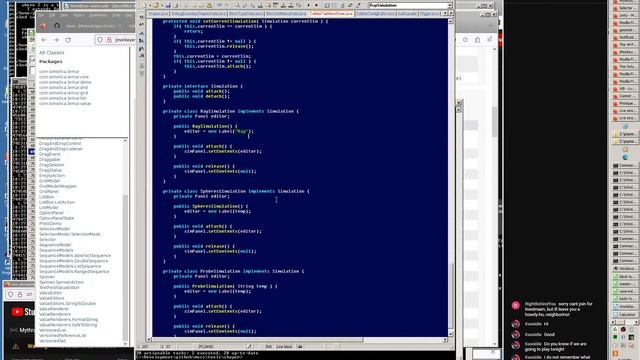Open package com.simsilica.lemur.list
Image resolution: width=640 pixels, height=360 pixels.
tap(62, 98)
